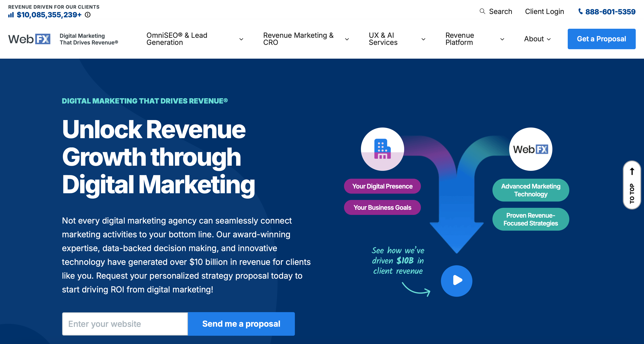Click the building icon circle
Screen dimensions: 644x344
(x=382, y=149)
